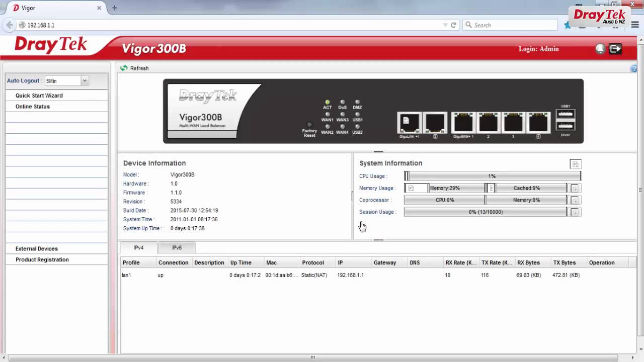Screen dimensions: 644x362
Task: Click the browser back arrow button
Action: click(x=10, y=25)
